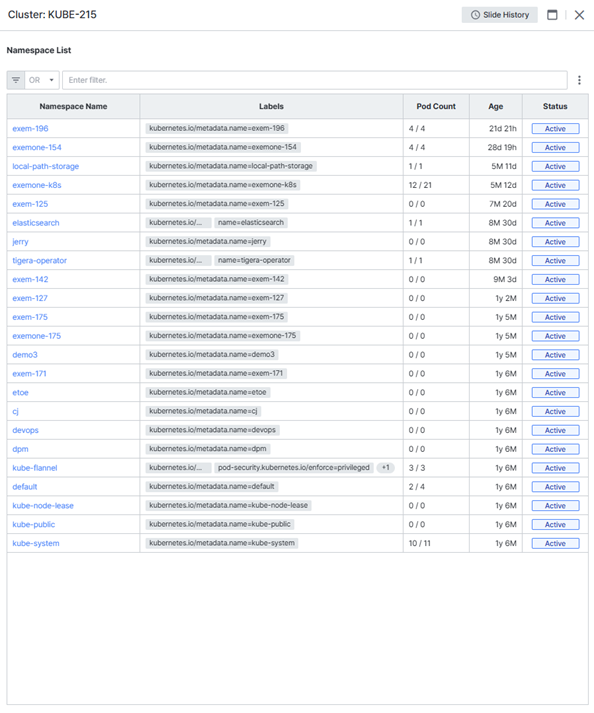Open exem-196 namespace link

pos(30,129)
